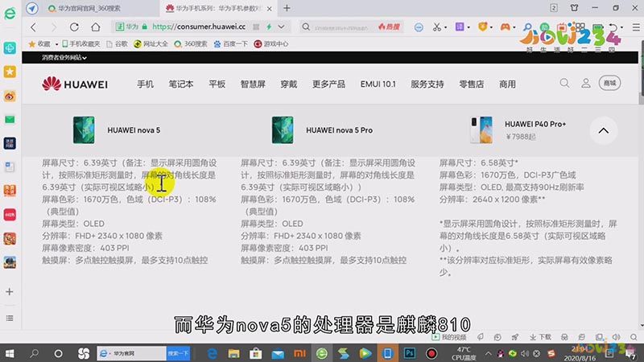Screen dimensions: 644x362
Task: Open File Explorer from the taskbar
Action: tap(233, 353)
